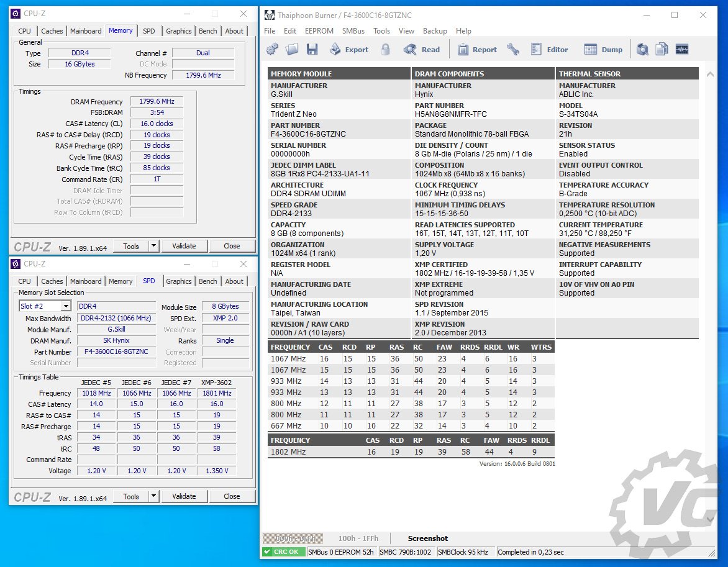Open the SMBus menu
728x567 pixels.
pos(353,30)
